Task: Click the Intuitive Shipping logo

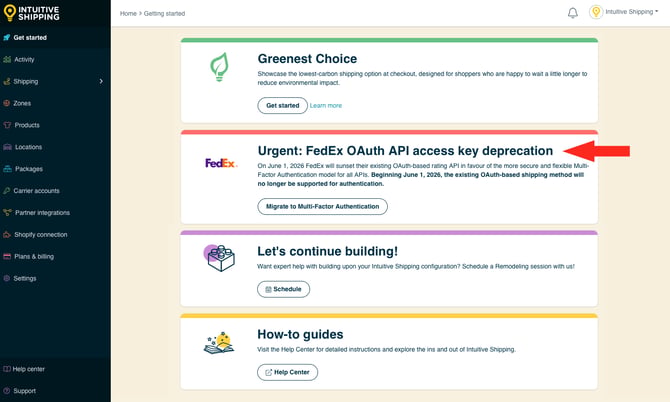Action: pyautogui.click(x=31, y=13)
